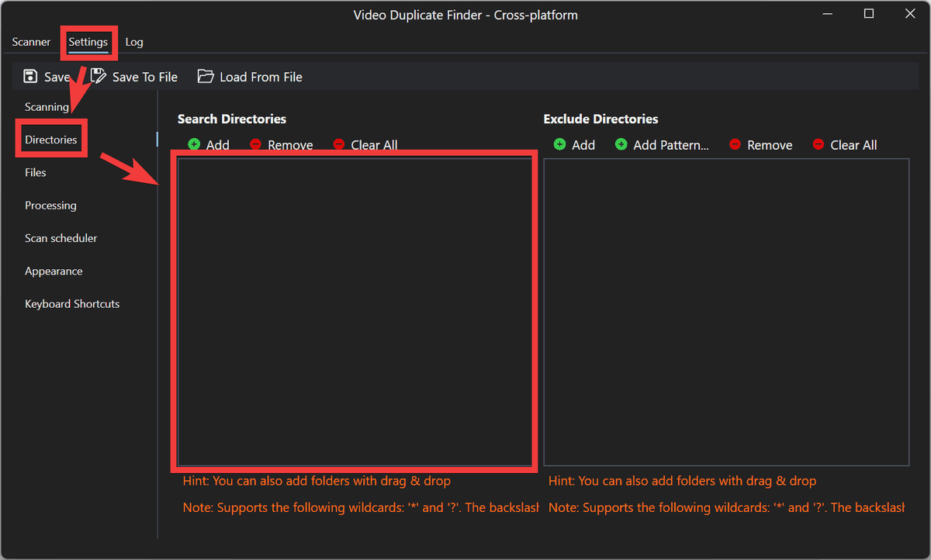Select the Settings tab

[88, 42]
